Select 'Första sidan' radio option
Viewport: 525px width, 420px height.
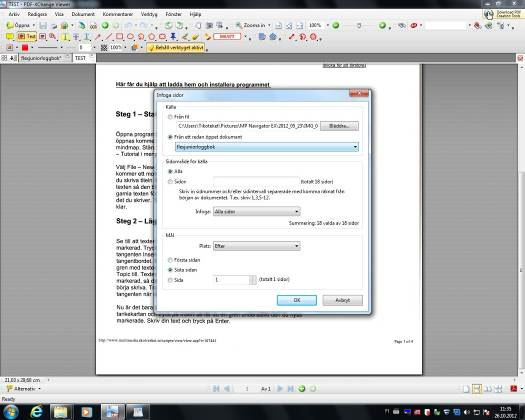[x=170, y=260]
